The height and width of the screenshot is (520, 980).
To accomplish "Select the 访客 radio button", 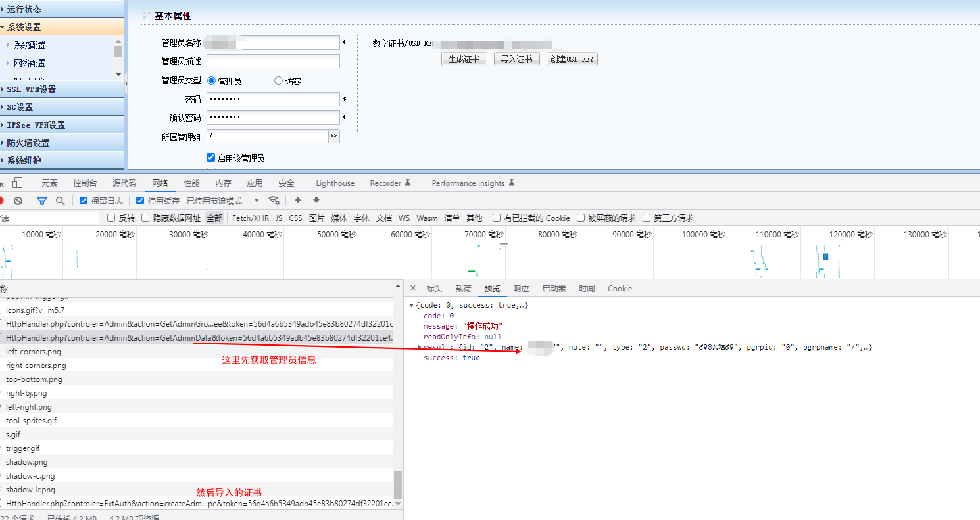I will [x=278, y=81].
